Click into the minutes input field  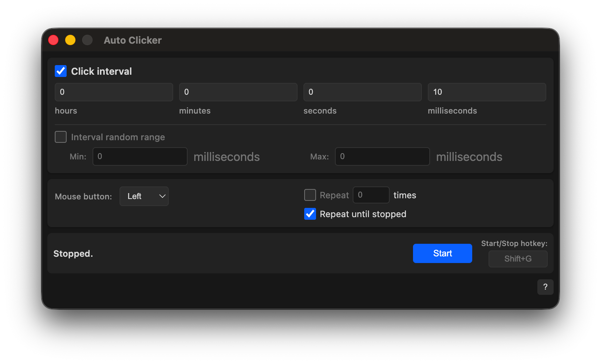coord(238,92)
